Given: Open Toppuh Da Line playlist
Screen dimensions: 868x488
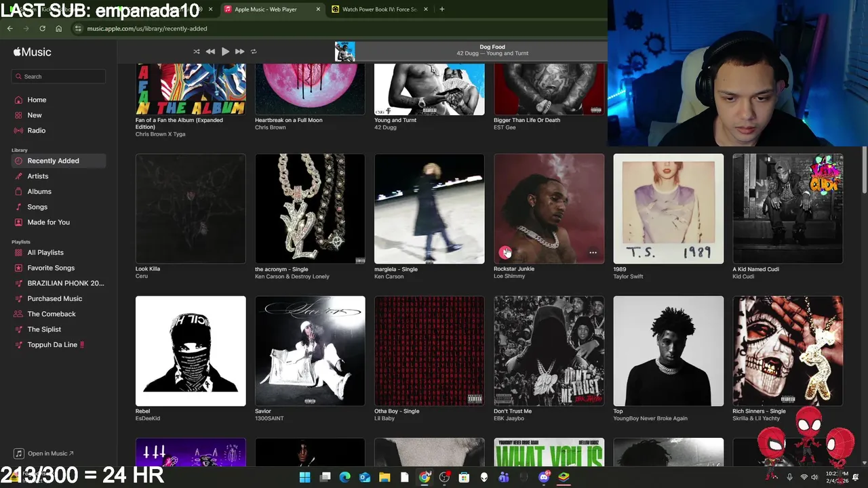Looking at the screenshot, I should pyautogui.click(x=56, y=345).
